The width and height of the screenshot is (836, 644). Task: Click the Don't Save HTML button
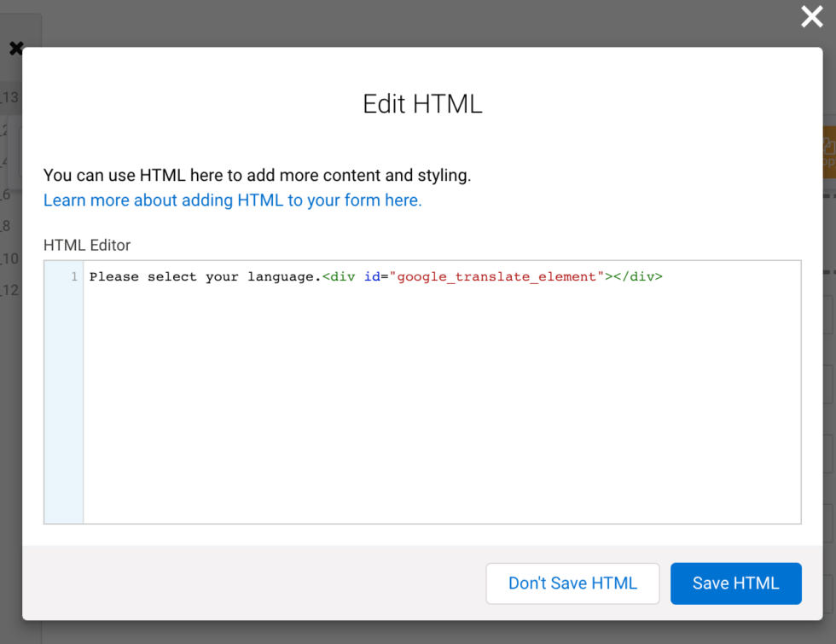572,583
